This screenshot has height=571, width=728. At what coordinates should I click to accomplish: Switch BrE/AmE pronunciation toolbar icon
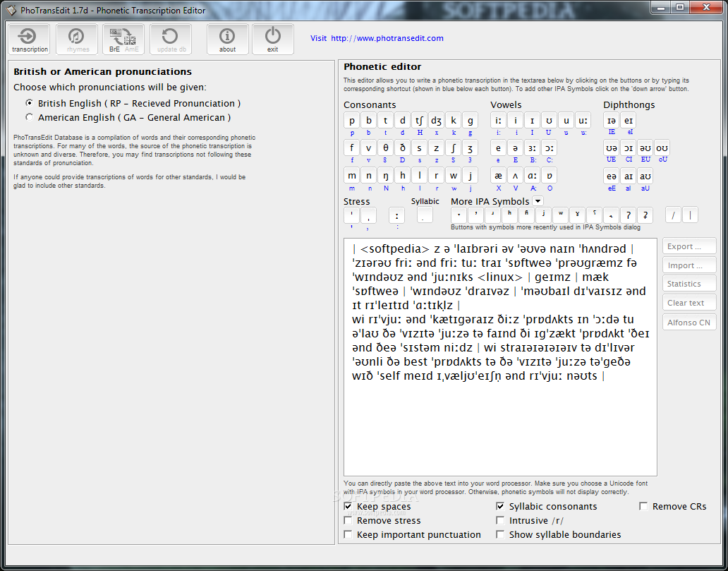tap(123, 40)
